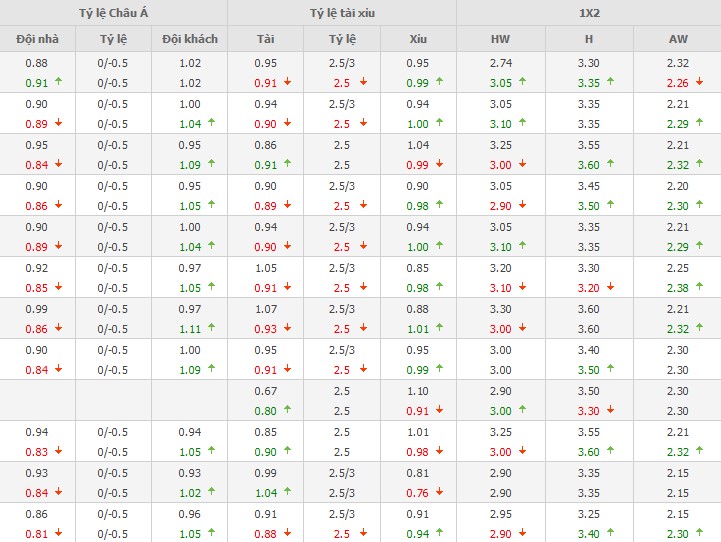Screen dimensions: 721x542
Task: Click the 2.74 odds value in HW column
Action: (x=500, y=63)
